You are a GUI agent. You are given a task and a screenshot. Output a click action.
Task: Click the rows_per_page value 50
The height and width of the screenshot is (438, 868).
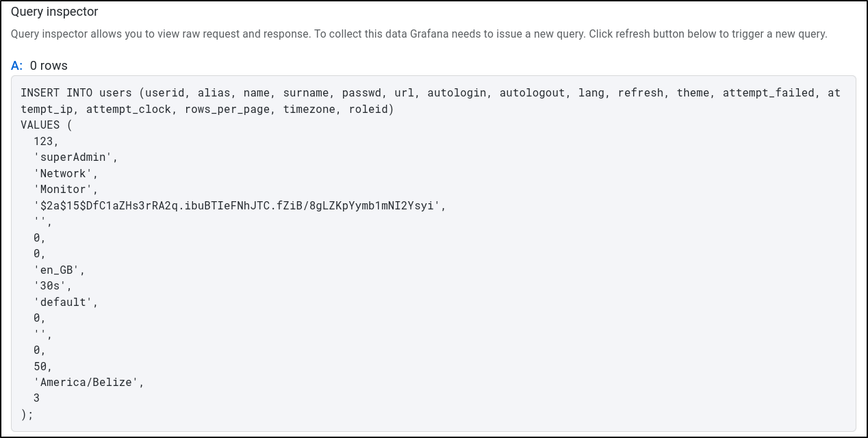[x=42, y=366]
